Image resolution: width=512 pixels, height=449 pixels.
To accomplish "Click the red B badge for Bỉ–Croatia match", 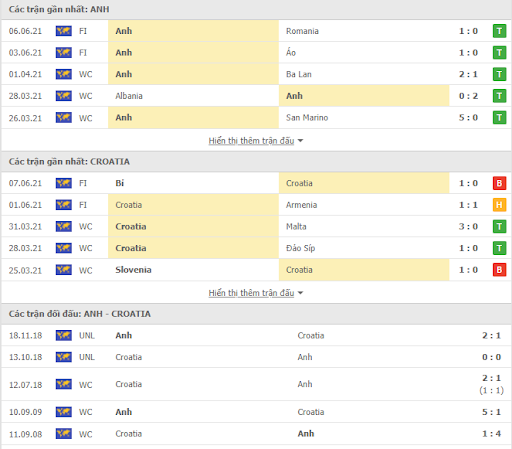I will 499,183.
